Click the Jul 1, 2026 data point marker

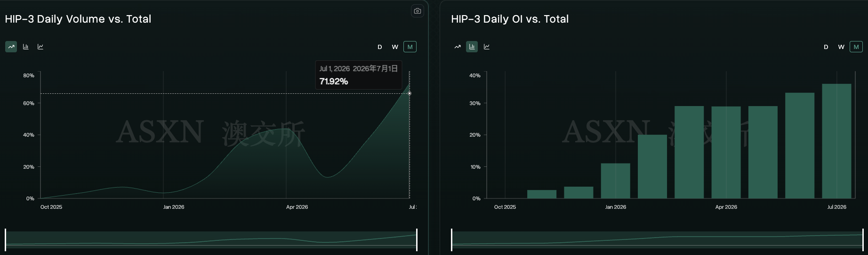click(x=410, y=93)
